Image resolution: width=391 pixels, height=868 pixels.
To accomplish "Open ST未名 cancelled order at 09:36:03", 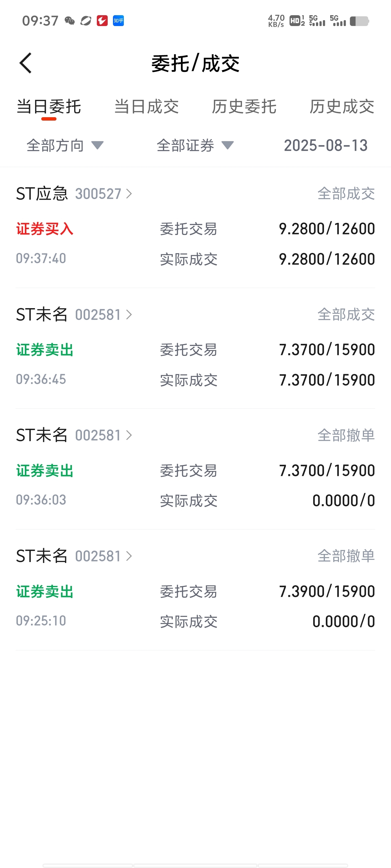I will coord(195,469).
